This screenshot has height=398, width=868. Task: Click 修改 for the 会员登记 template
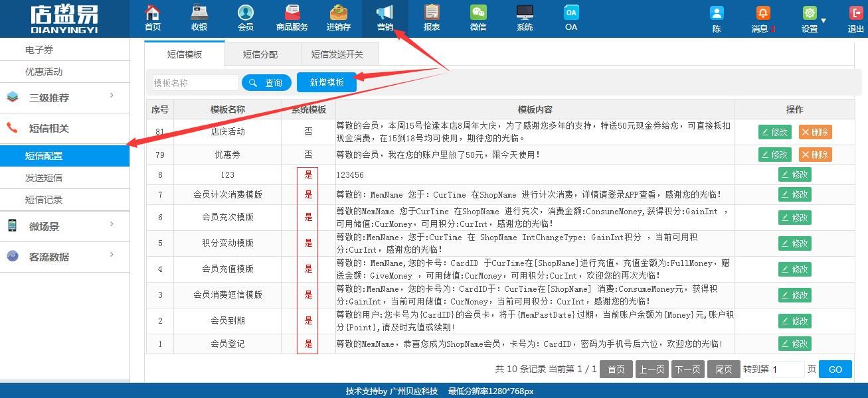click(x=795, y=344)
